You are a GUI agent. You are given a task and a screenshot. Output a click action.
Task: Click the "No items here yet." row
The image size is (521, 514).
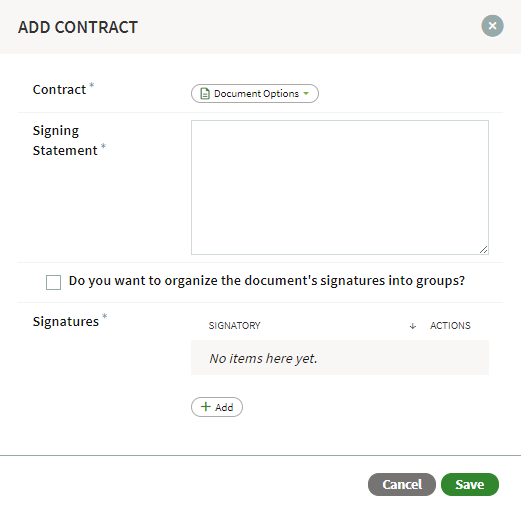point(340,358)
